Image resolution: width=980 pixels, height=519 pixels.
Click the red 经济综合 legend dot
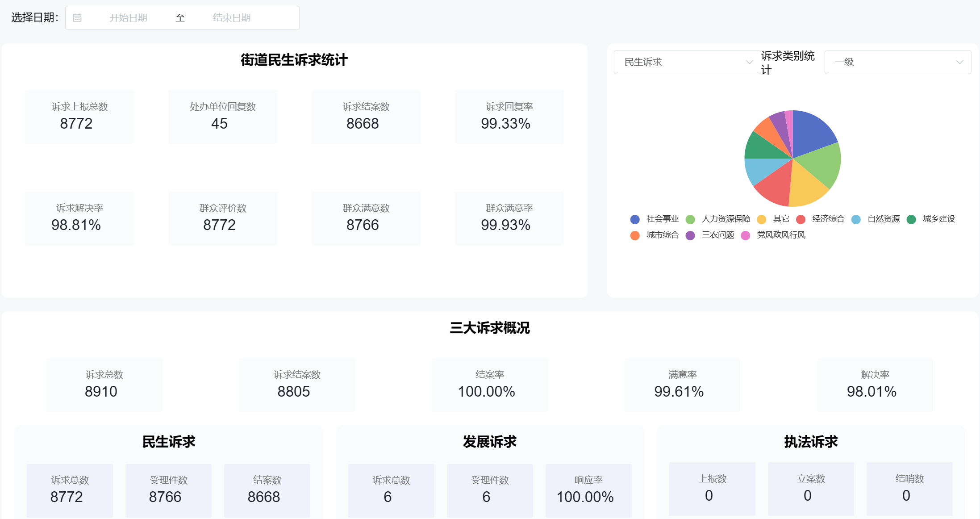pos(801,219)
